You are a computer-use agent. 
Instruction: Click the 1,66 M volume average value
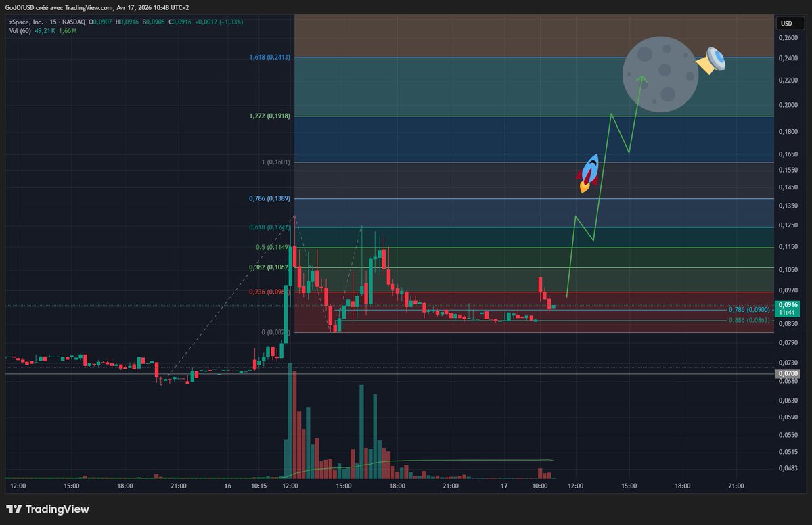click(68, 31)
